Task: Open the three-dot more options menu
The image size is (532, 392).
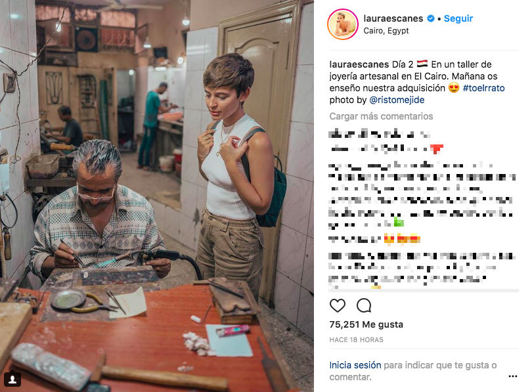Action: pyautogui.click(x=513, y=376)
